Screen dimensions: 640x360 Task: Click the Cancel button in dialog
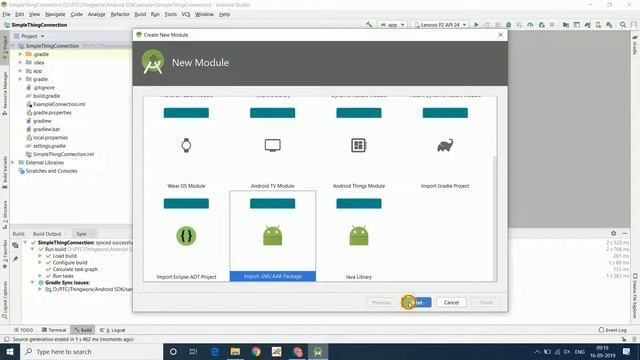451,302
